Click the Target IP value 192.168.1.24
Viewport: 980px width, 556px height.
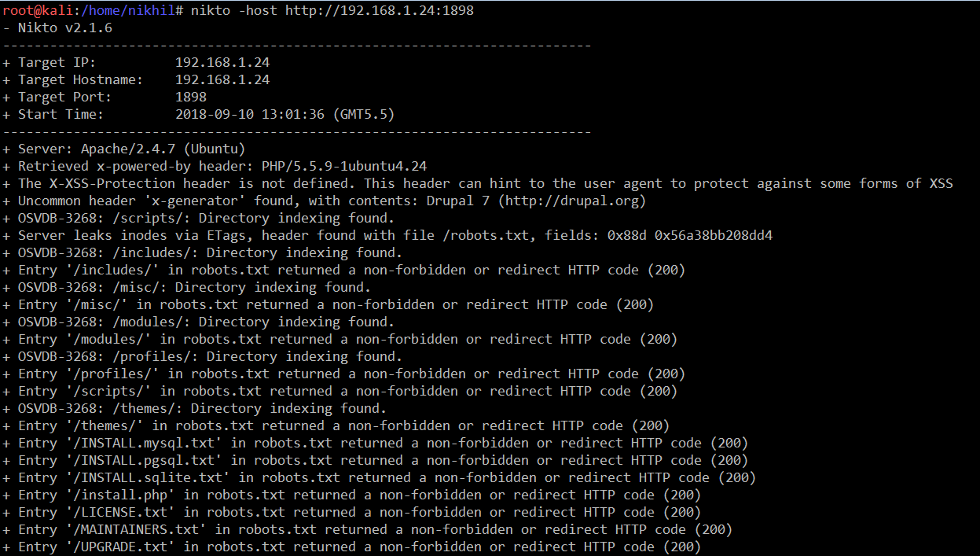(x=222, y=62)
